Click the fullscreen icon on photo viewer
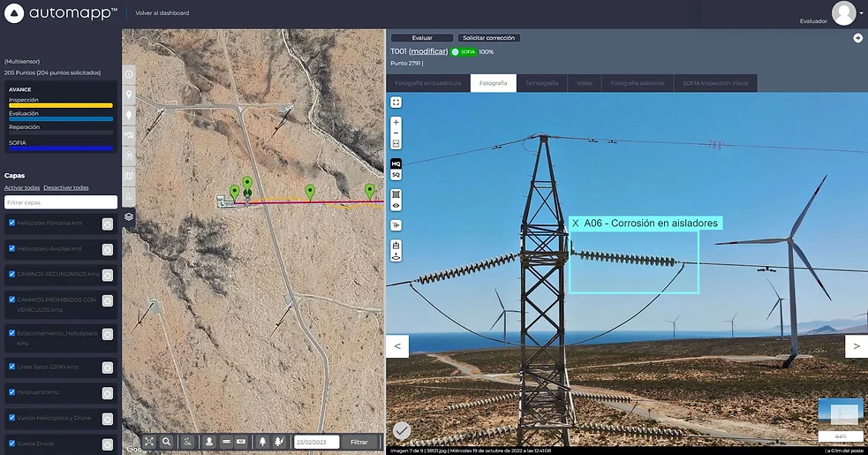868x455 pixels. pyautogui.click(x=396, y=102)
